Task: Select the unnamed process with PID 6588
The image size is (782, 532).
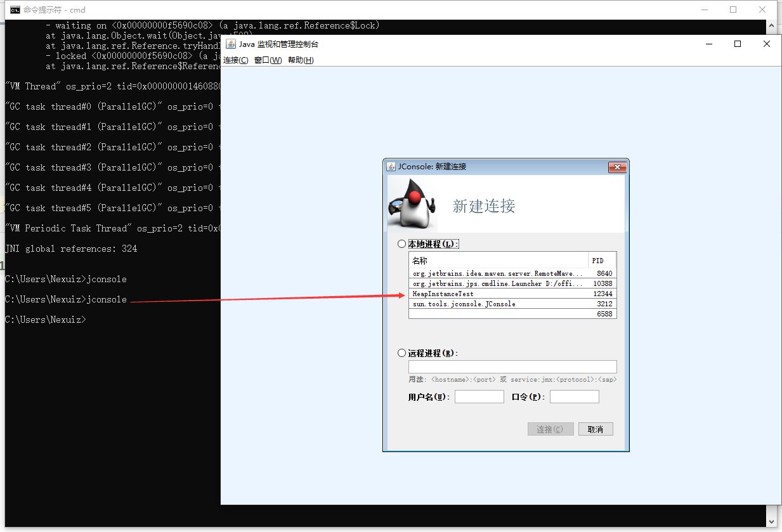Action: (512, 314)
